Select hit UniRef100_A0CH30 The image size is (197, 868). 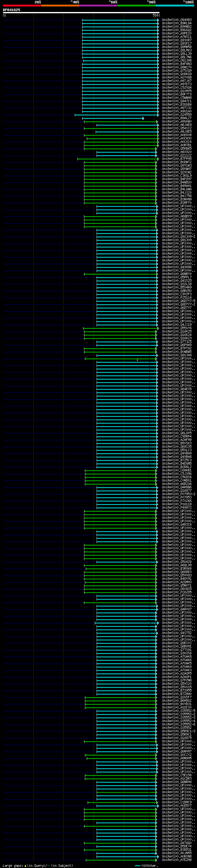tap(177, 139)
